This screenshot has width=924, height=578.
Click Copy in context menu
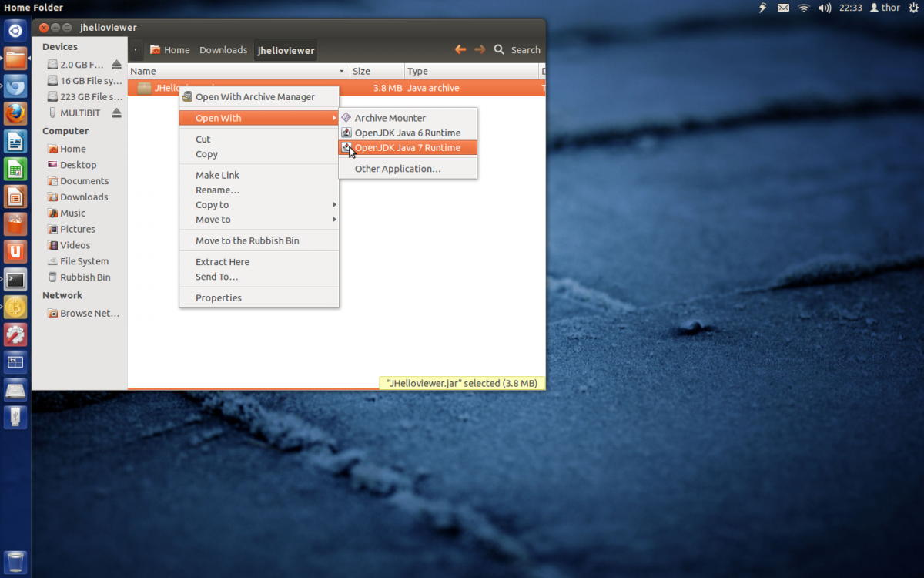pyautogui.click(x=259, y=154)
